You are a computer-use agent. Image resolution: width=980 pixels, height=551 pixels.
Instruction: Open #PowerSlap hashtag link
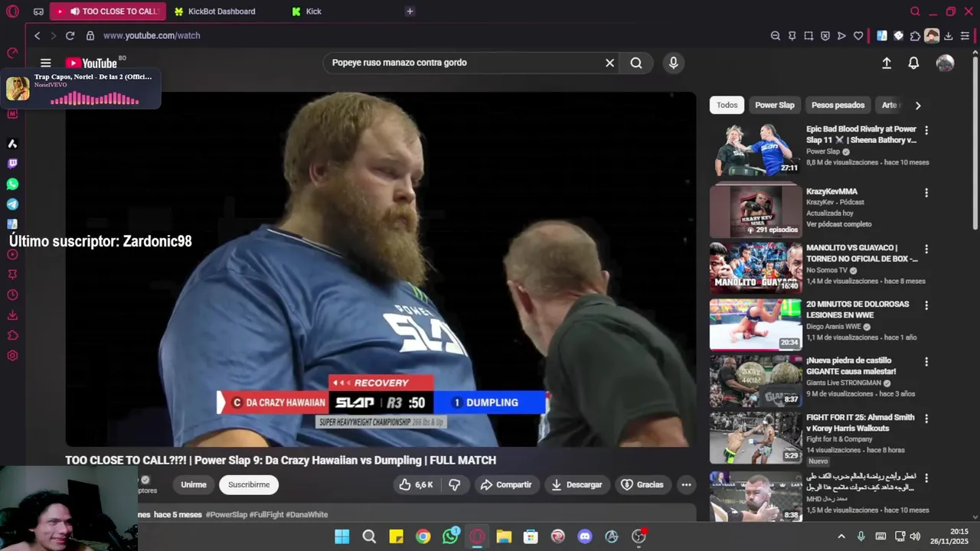(x=226, y=515)
